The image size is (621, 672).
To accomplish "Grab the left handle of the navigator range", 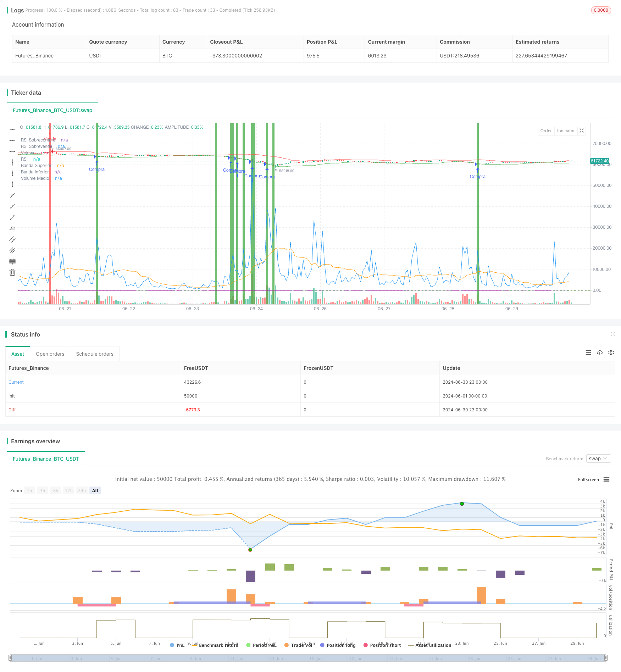I will 10,658.
